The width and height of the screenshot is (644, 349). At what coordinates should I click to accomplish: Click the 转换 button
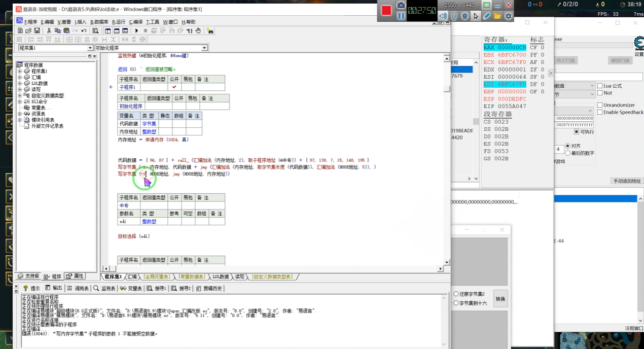[500, 299]
